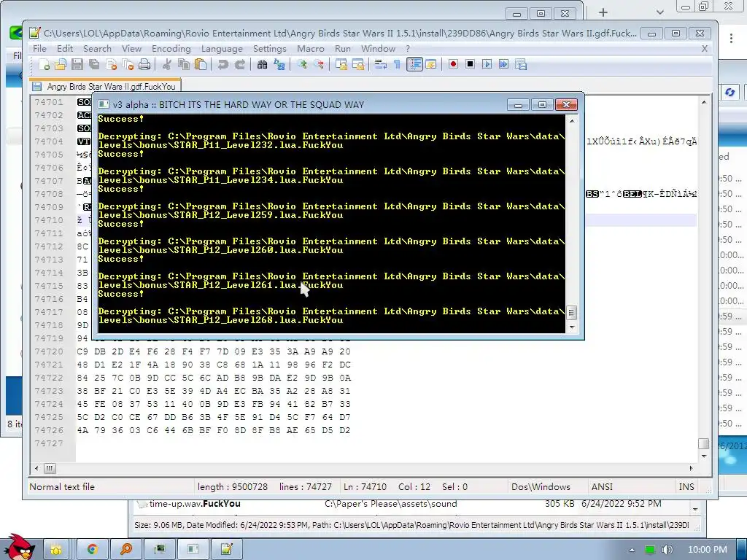747x560 pixels.
Task: Open the Language menu
Action: pos(222,49)
